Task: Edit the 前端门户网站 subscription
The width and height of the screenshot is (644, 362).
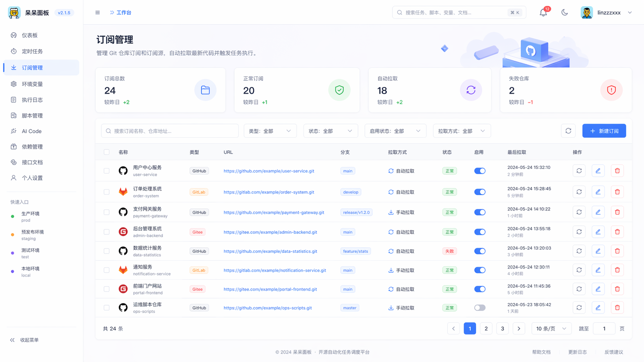Action: click(598, 289)
